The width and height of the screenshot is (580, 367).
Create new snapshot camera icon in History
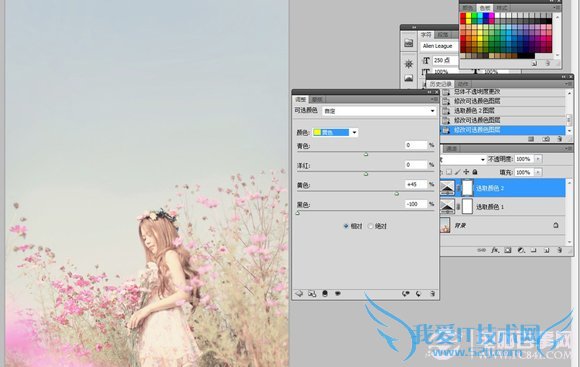(x=546, y=139)
